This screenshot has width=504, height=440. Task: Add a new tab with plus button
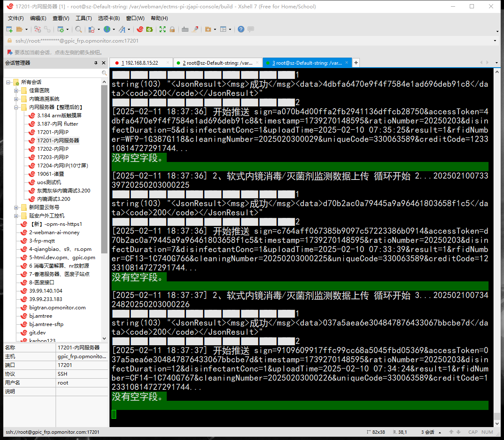pyautogui.click(x=356, y=63)
